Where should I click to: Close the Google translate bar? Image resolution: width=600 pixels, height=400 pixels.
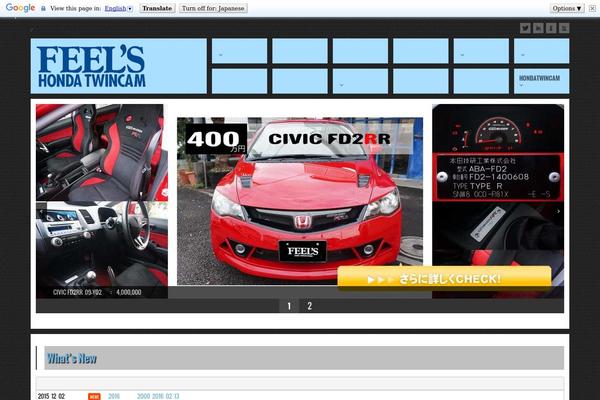(592, 8)
